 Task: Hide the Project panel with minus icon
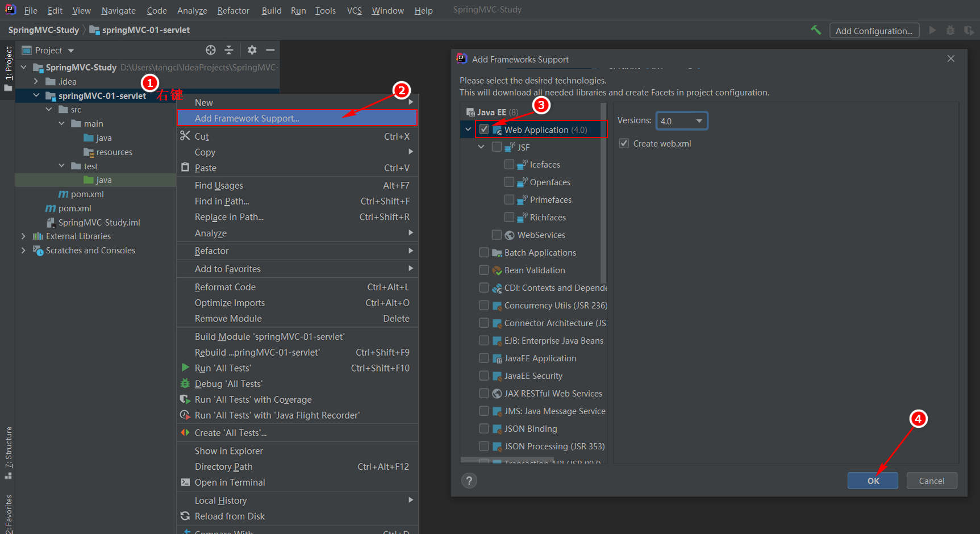tap(270, 50)
